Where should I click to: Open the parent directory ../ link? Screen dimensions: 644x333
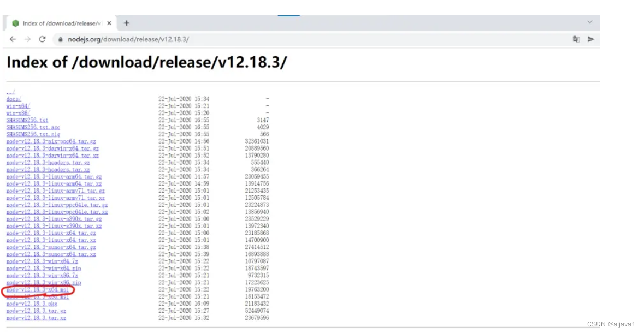pos(11,92)
